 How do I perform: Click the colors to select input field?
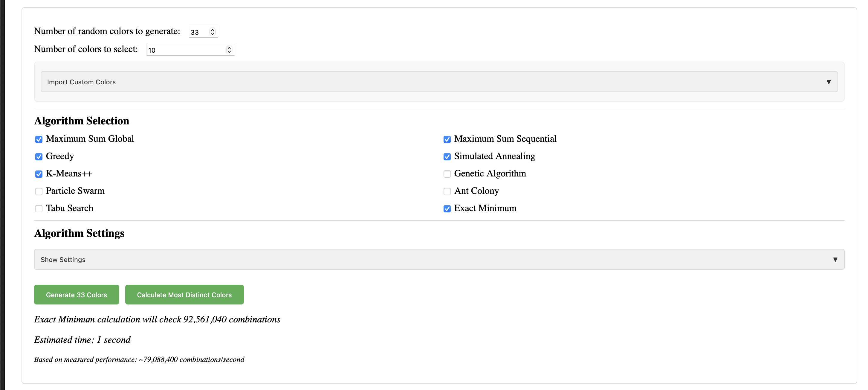185,50
